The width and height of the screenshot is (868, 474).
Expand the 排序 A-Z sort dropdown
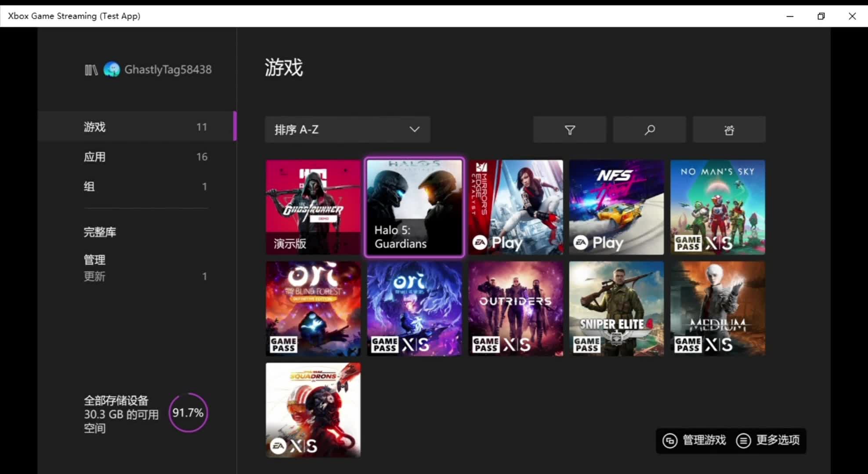coord(347,129)
